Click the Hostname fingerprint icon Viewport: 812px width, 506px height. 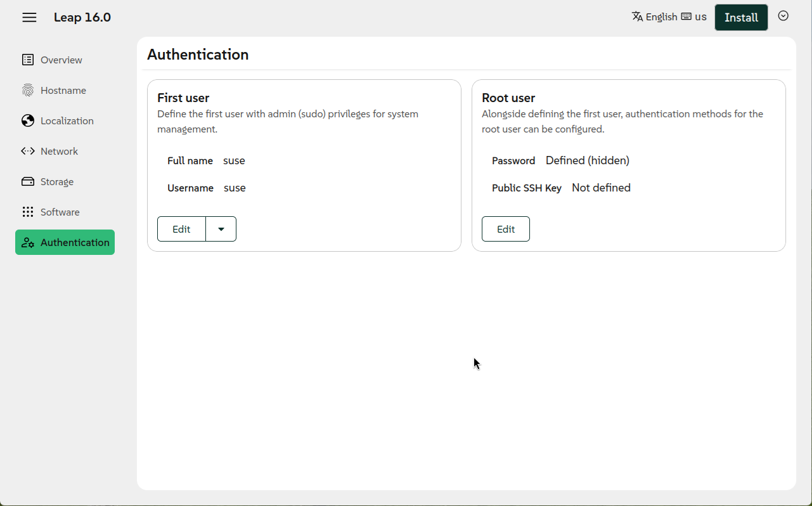tap(28, 90)
